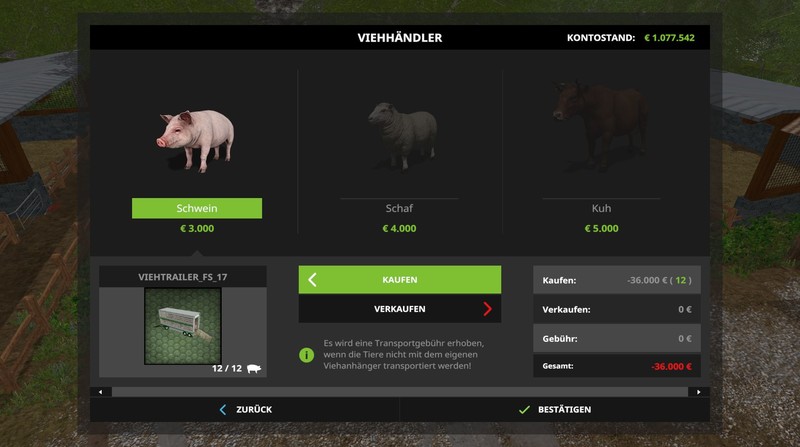Click the green checkmark beside Bestätigen
The height and width of the screenshot is (447, 800).
point(524,410)
